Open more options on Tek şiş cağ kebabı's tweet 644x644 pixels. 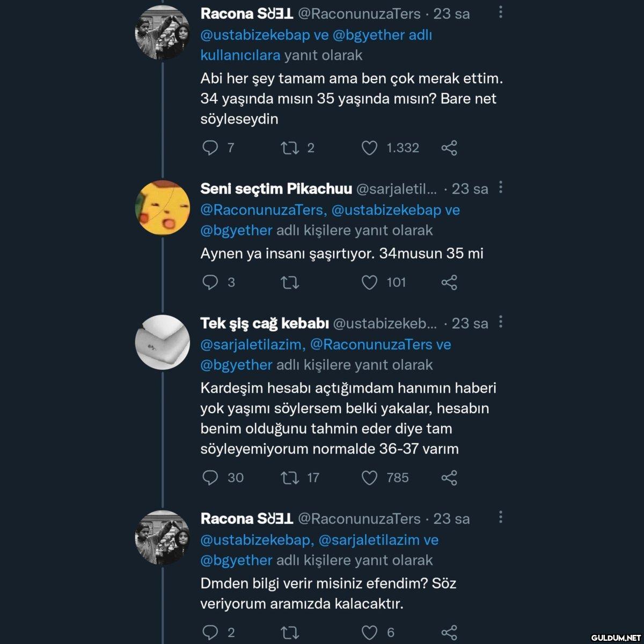coord(501,322)
